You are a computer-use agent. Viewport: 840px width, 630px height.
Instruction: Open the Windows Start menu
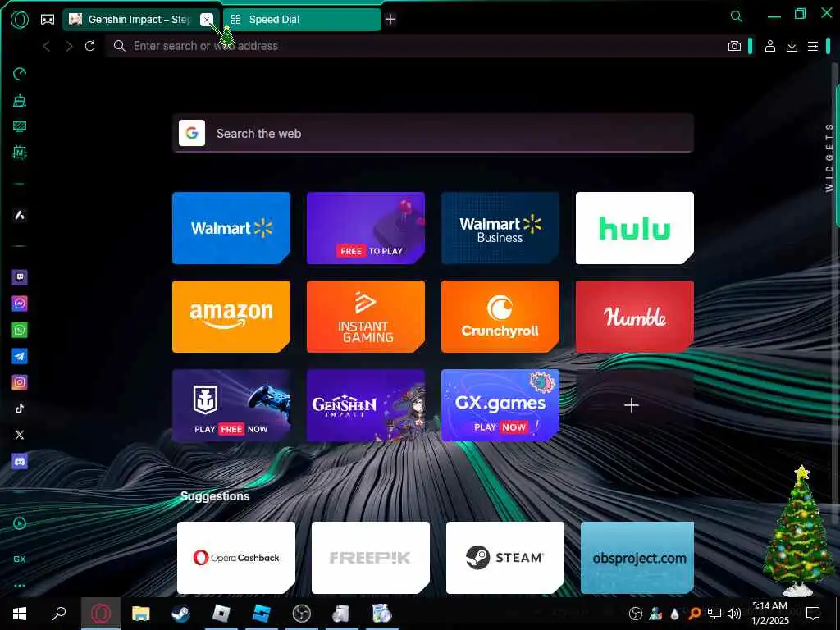(20, 614)
